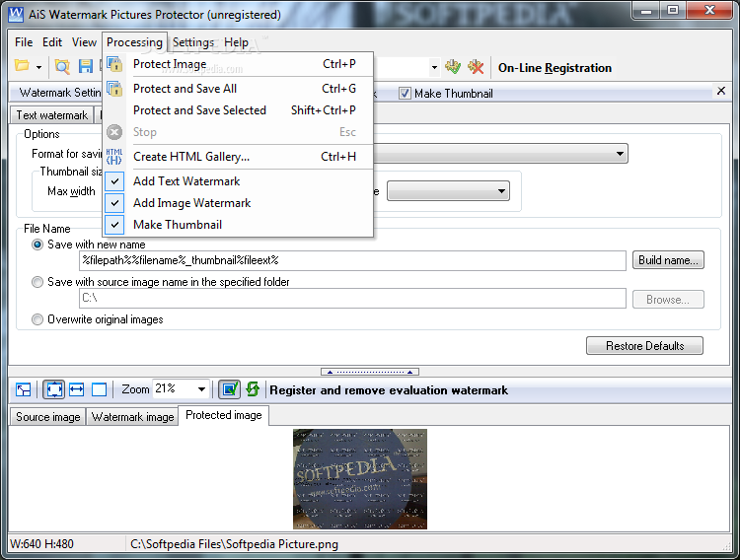Select the fit to width icon
Screen dimensions: 740x560
tap(76, 389)
